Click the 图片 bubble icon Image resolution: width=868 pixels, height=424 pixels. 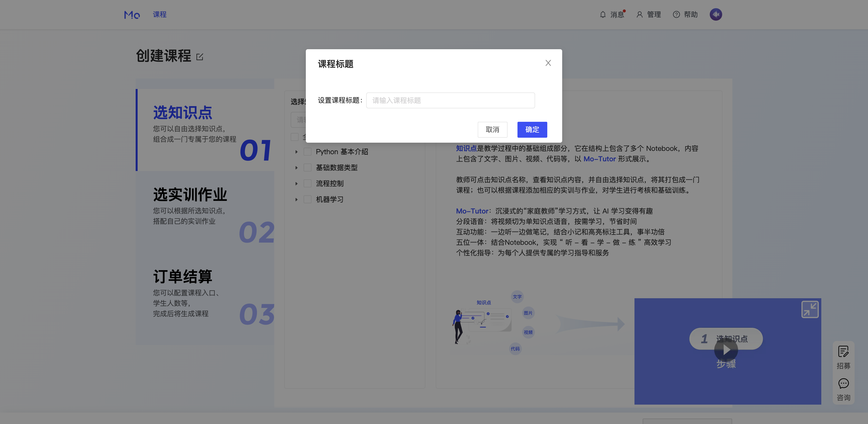pos(528,313)
